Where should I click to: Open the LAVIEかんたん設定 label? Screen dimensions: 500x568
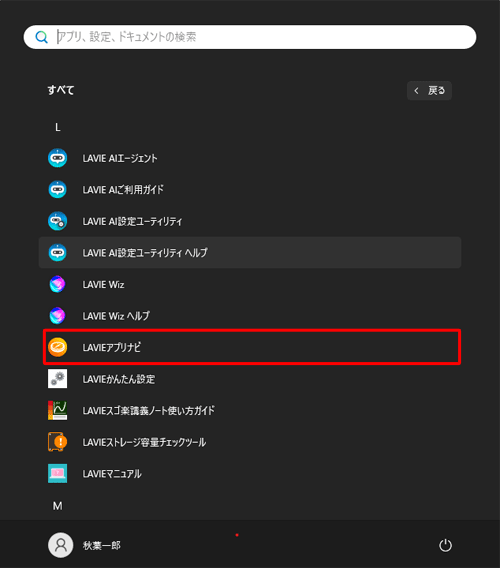(119, 379)
